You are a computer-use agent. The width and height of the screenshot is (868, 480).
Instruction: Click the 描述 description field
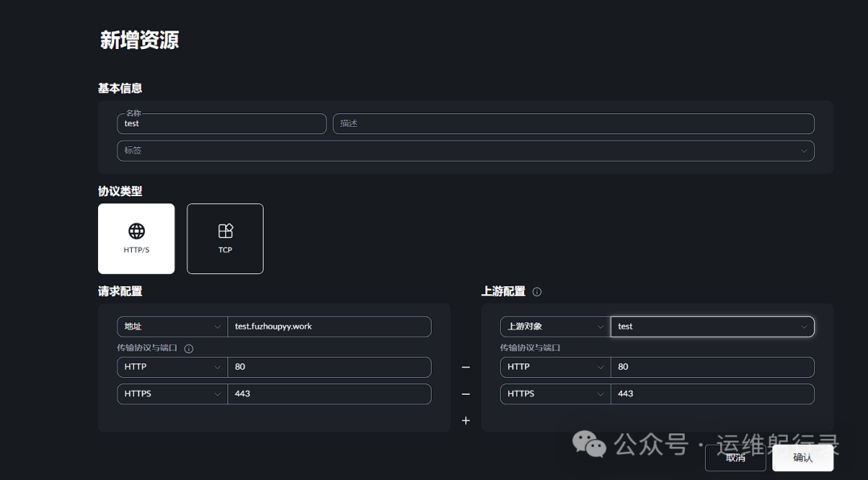tap(574, 124)
